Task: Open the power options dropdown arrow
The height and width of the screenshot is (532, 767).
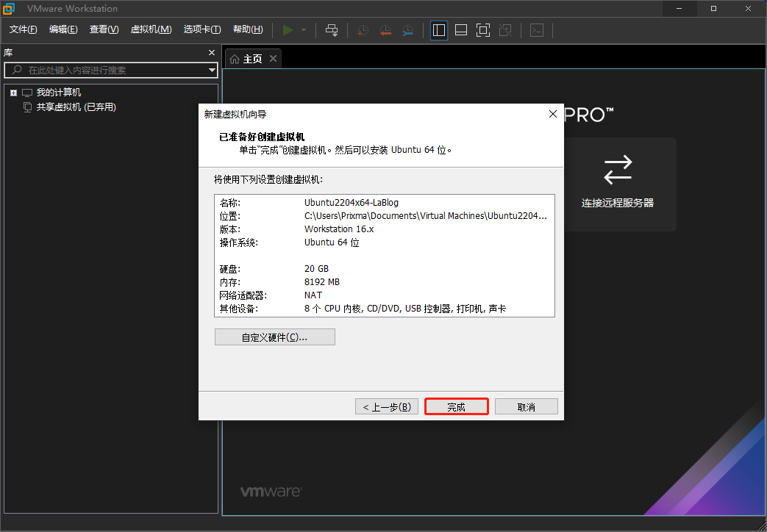Action: pyautogui.click(x=304, y=30)
